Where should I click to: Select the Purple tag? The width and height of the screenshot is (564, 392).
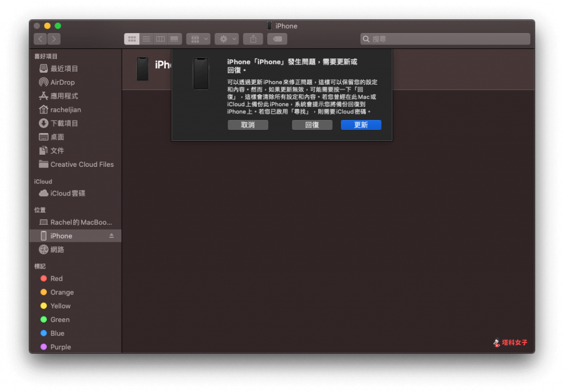[75, 347]
